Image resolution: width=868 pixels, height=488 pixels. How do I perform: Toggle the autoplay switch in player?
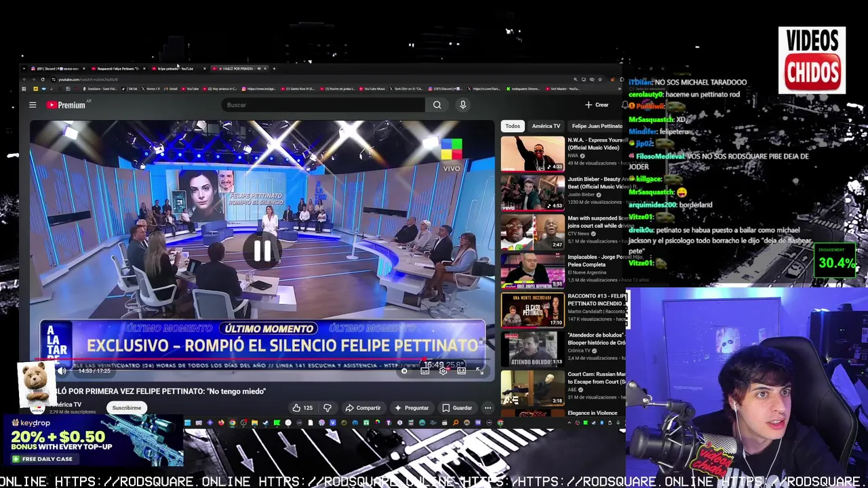[x=405, y=371]
